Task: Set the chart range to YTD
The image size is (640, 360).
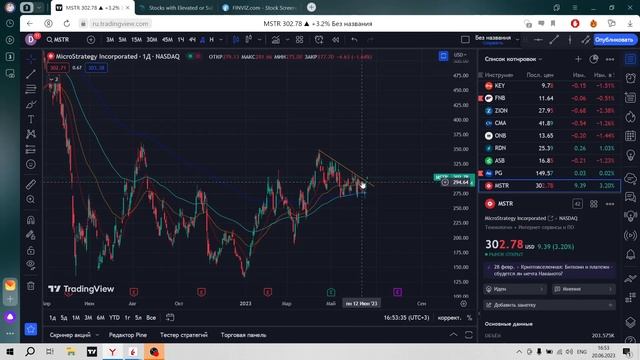Action: click(x=114, y=318)
